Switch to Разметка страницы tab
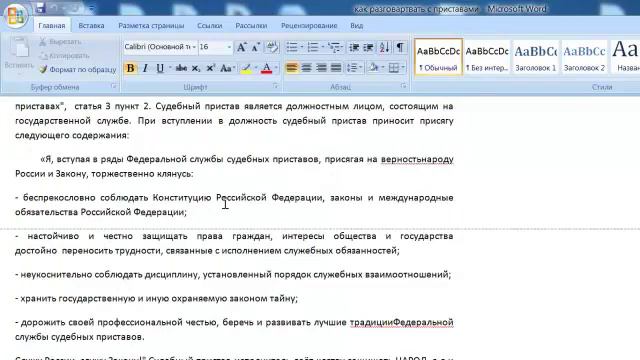The image size is (640, 360). pyautogui.click(x=151, y=26)
